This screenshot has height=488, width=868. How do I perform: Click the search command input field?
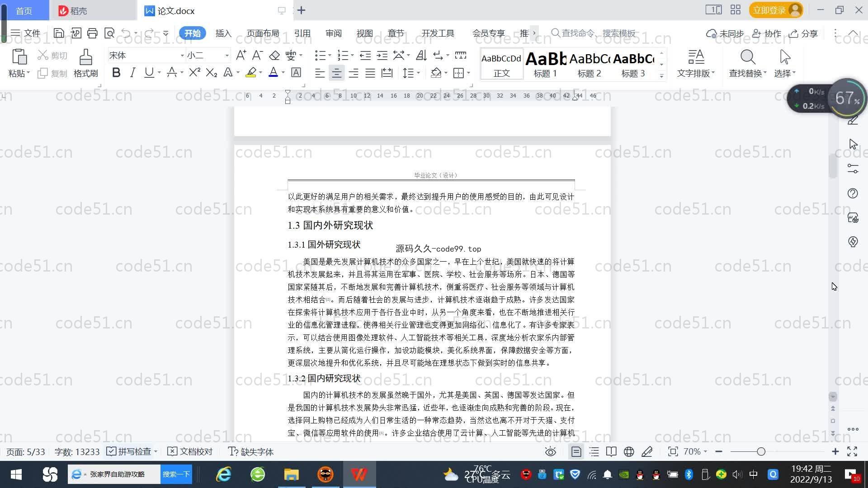coord(593,33)
